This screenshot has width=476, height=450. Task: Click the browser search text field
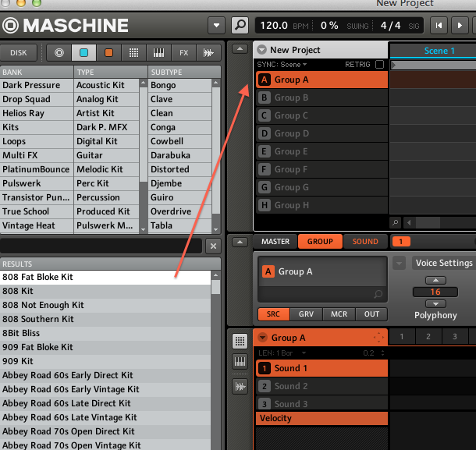(101, 246)
